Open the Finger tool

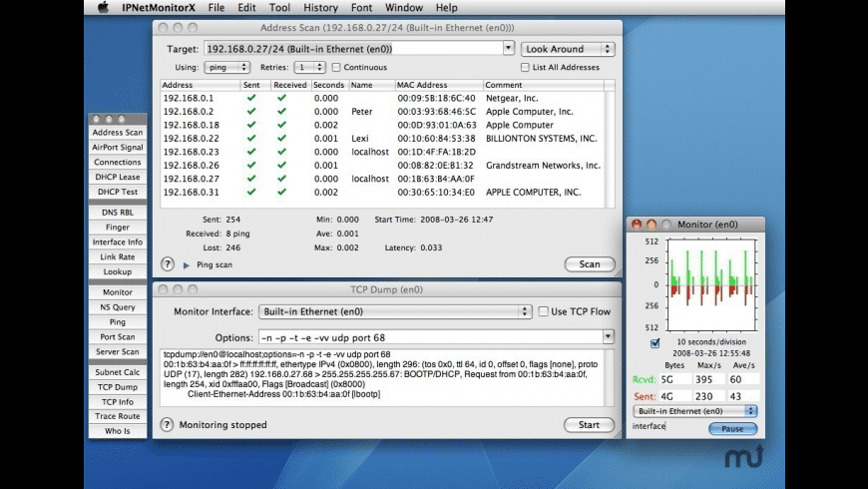(x=118, y=228)
